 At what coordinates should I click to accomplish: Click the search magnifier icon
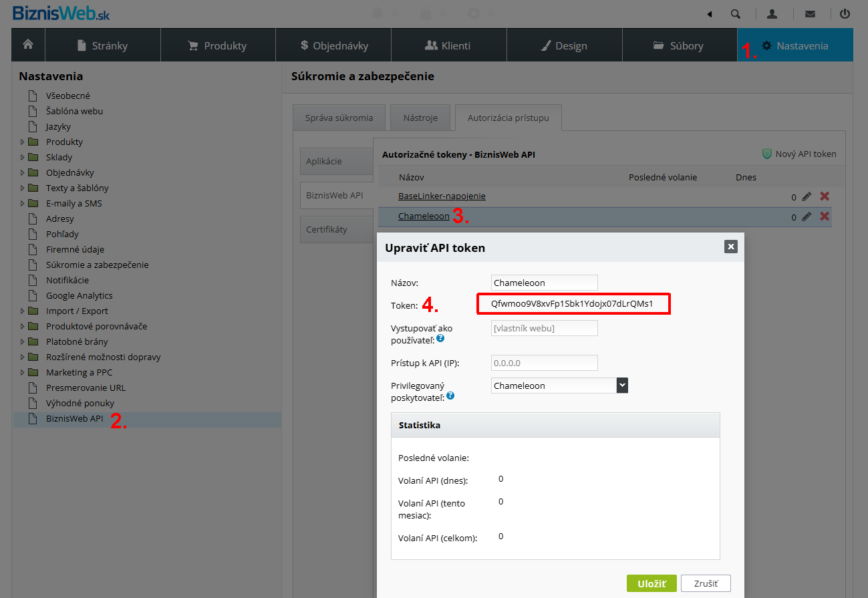pyautogui.click(x=736, y=13)
